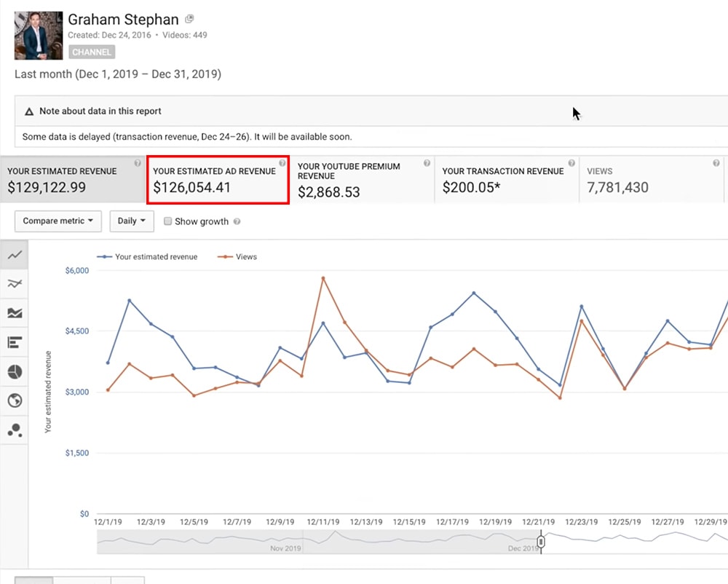Select the line chart view icon
Viewport: 728px width, 584px height.
[x=15, y=255]
